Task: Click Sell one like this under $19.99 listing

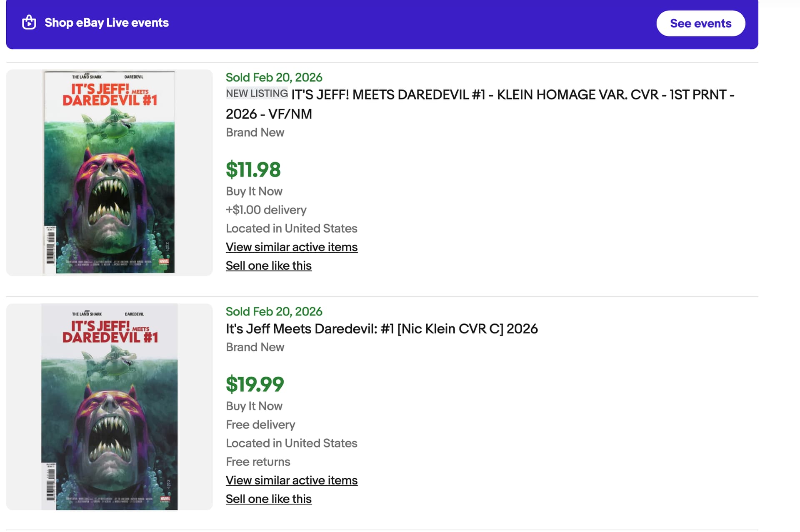Action: 268,499
